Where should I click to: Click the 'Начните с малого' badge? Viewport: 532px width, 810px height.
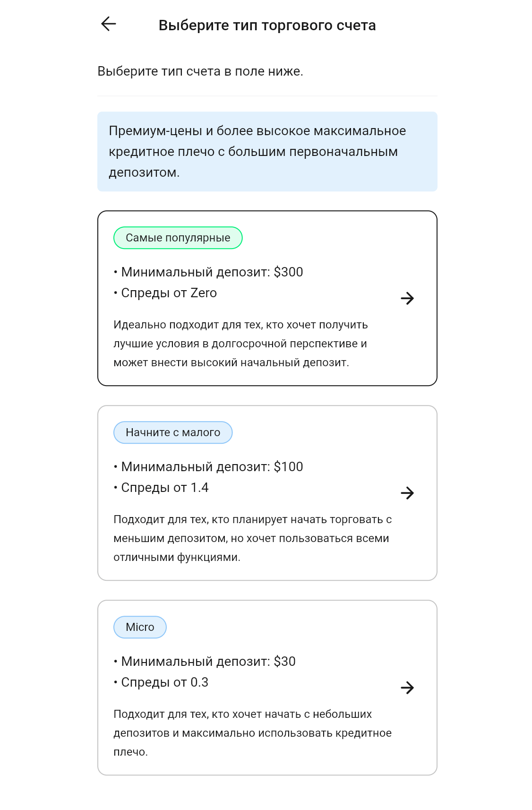click(x=172, y=432)
